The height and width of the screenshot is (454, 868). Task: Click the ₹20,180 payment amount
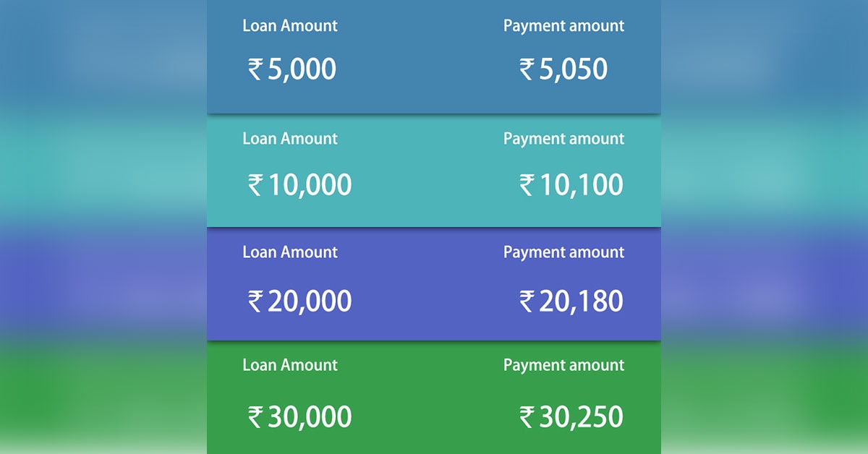click(571, 301)
